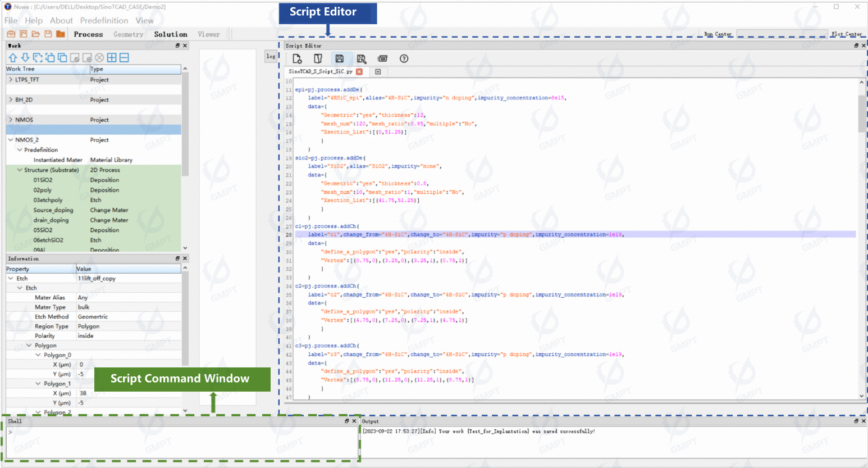Image resolution: width=868 pixels, height=468 pixels.
Task: Open the Help menu
Action: coord(34,21)
